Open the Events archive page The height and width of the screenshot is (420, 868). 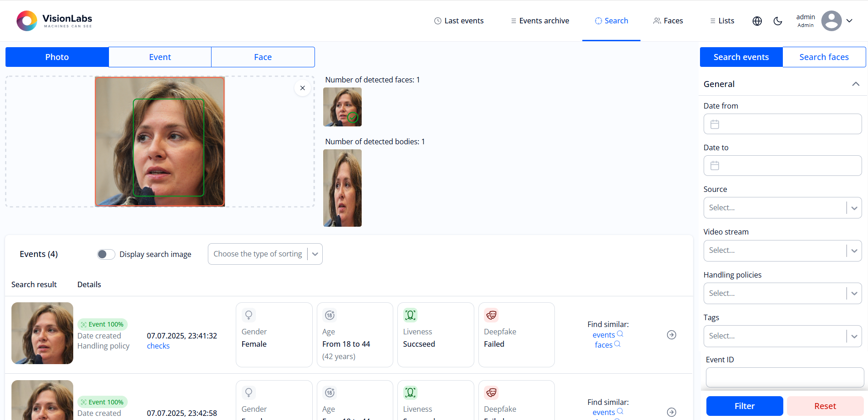tap(539, 21)
